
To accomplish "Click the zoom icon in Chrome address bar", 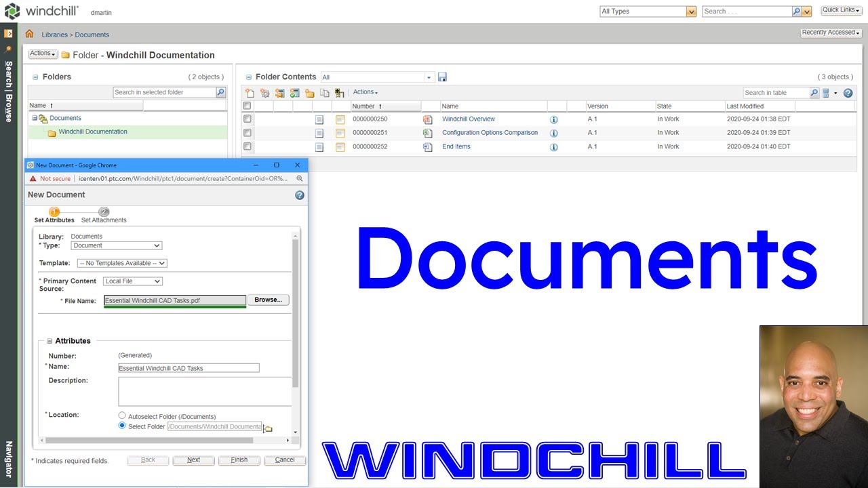I will click(x=300, y=178).
